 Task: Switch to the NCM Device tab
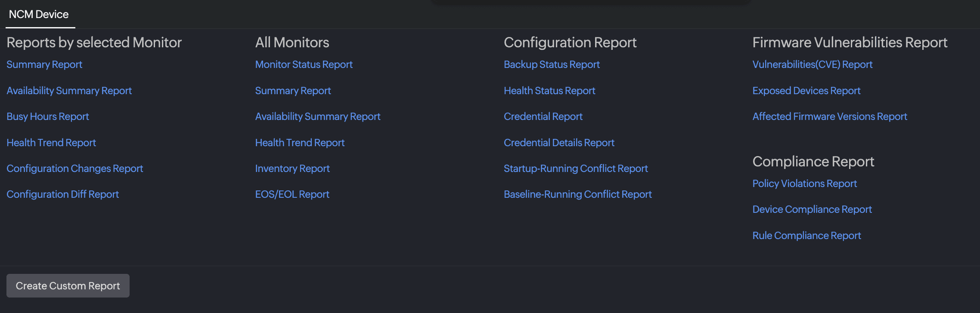pyautogui.click(x=39, y=15)
